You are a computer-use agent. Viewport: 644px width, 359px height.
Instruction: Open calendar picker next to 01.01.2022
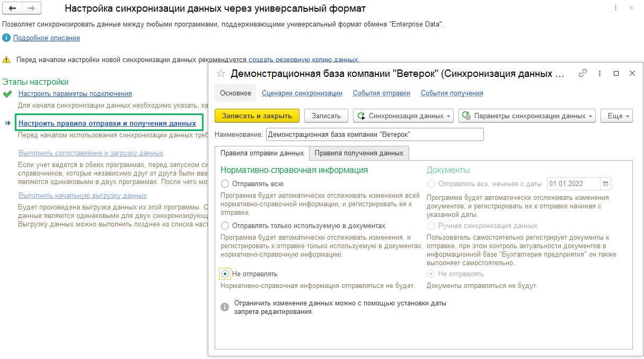point(606,183)
